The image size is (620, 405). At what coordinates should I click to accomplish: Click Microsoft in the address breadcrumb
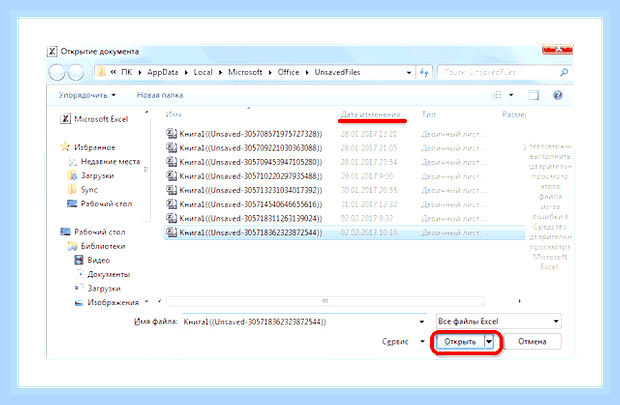(245, 72)
